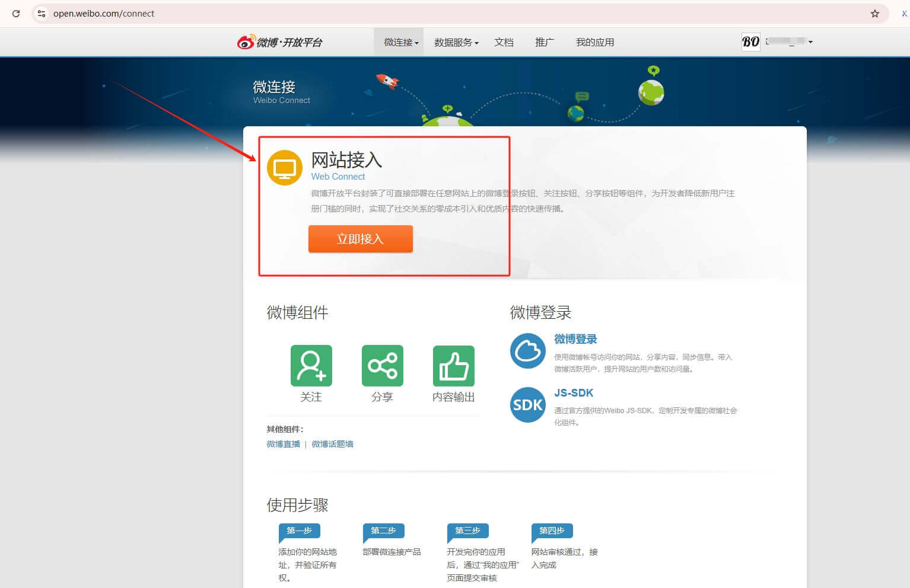
Task: Open the green 分享 share component icon
Action: (x=382, y=366)
